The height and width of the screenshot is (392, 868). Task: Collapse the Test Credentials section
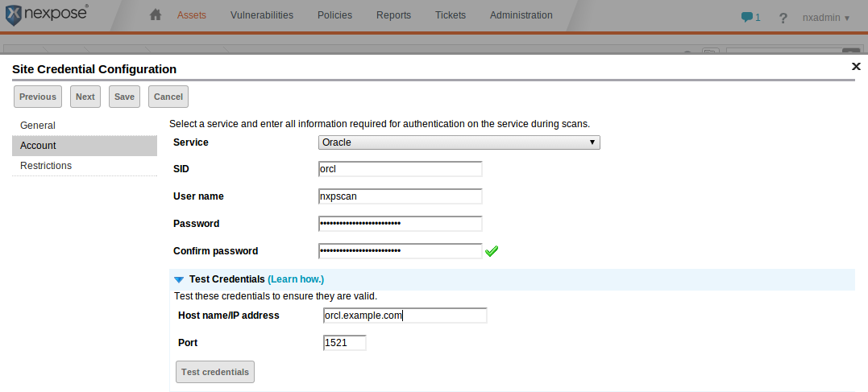click(179, 279)
